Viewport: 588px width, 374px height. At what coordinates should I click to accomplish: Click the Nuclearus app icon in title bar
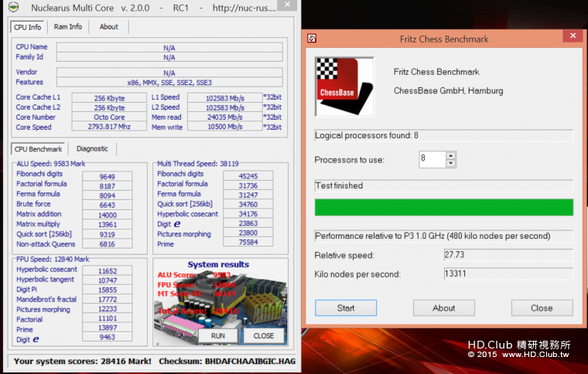click(13, 8)
